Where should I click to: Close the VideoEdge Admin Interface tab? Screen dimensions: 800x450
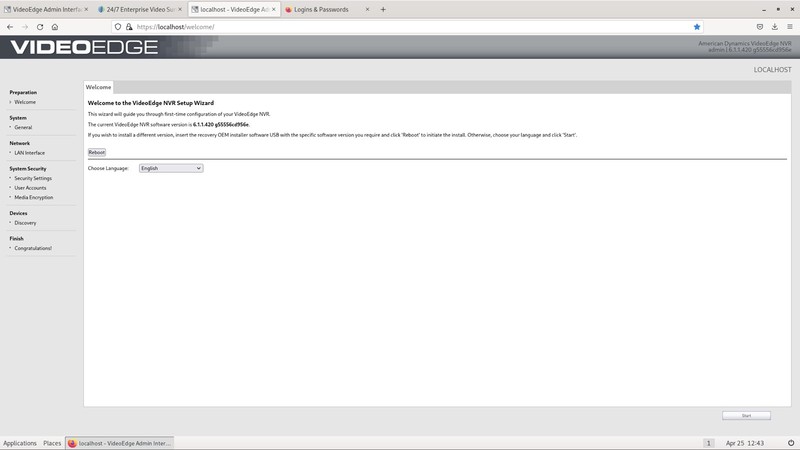(86, 9)
